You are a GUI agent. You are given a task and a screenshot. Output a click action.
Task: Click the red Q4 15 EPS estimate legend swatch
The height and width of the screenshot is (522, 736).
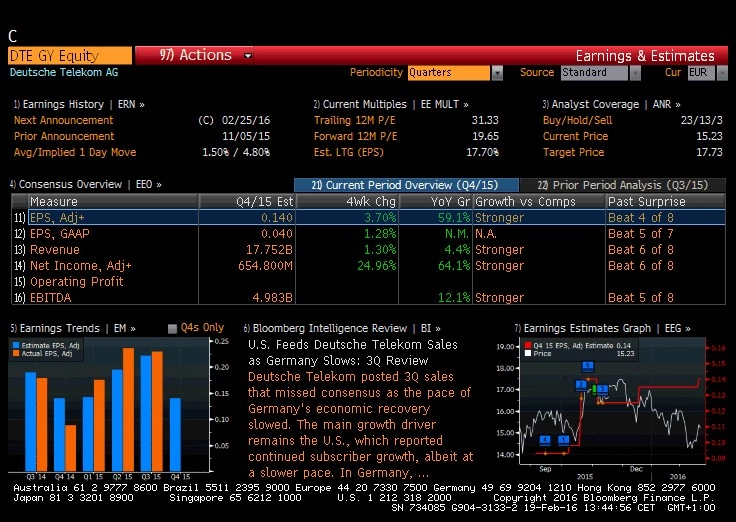(528, 345)
